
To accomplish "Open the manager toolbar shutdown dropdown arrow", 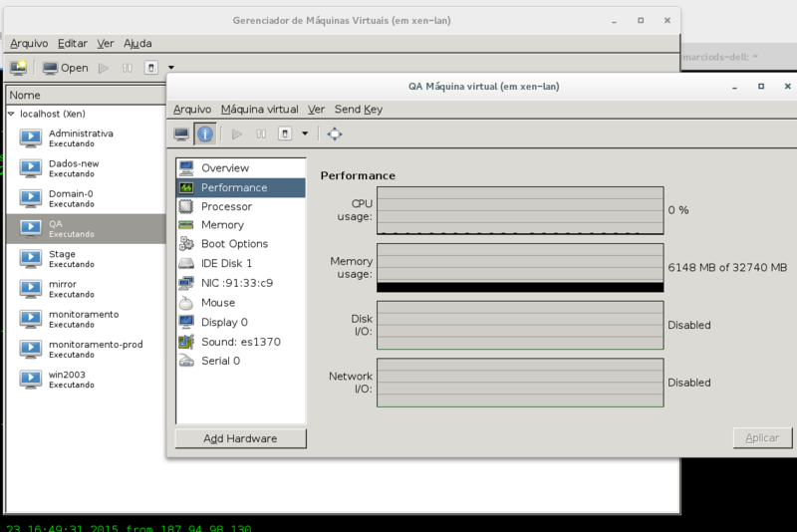I will [171, 68].
